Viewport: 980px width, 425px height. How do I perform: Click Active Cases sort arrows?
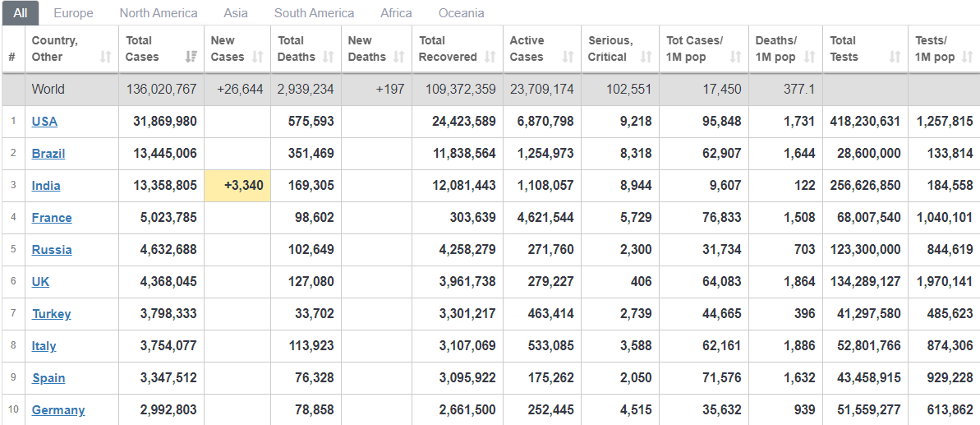point(568,57)
